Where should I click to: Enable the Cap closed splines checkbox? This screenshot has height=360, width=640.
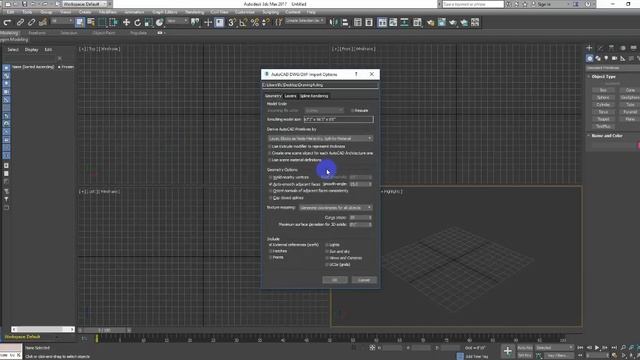click(x=271, y=198)
